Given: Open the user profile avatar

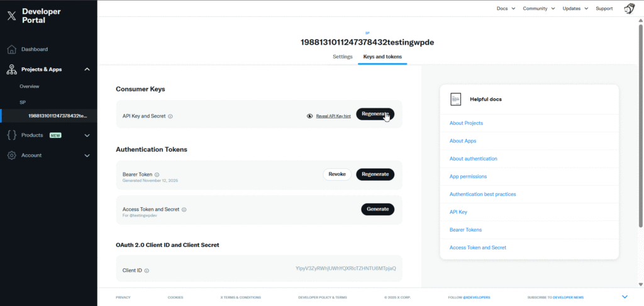Looking at the screenshot, I should (628, 9).
